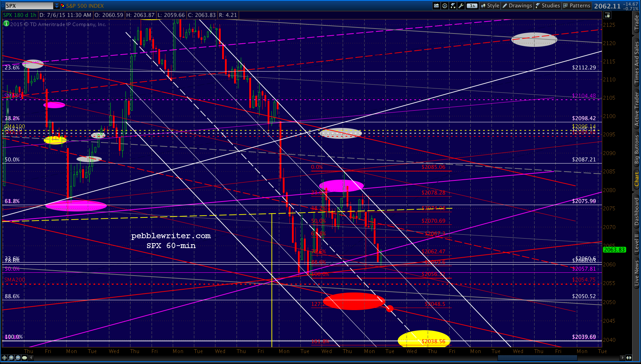Open the Patterns menu
The width and height of the screenshot is (641, 364).
click(576, 6)
